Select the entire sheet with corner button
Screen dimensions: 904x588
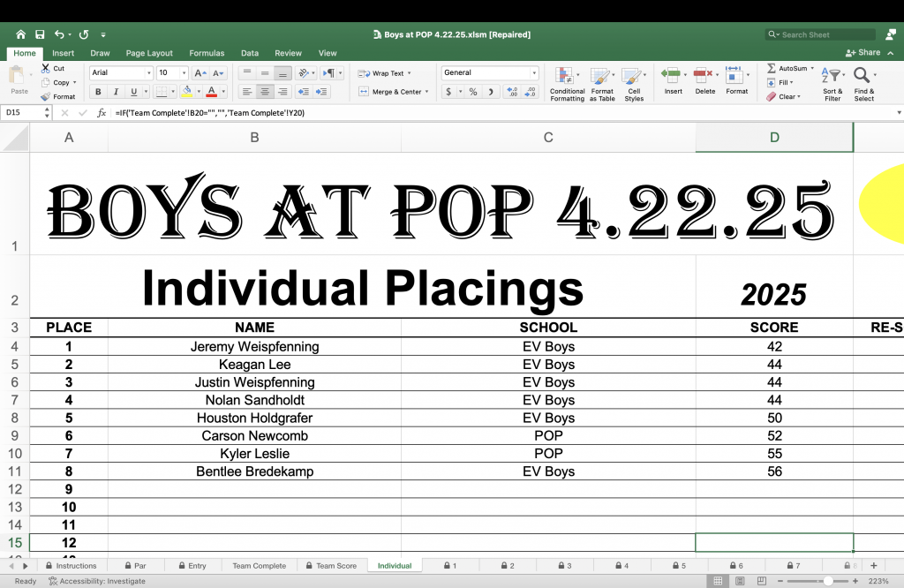point(14,138)
